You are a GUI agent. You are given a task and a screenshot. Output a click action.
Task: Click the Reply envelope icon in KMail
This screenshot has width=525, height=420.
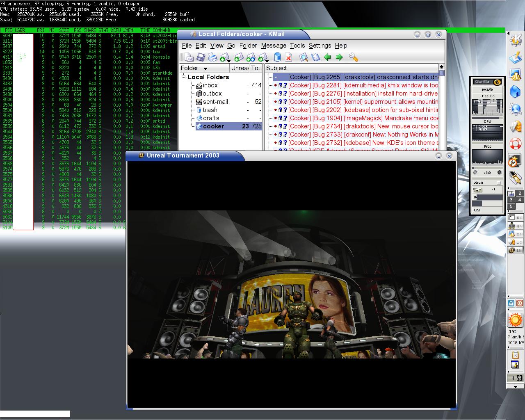[x=239, y=57]
